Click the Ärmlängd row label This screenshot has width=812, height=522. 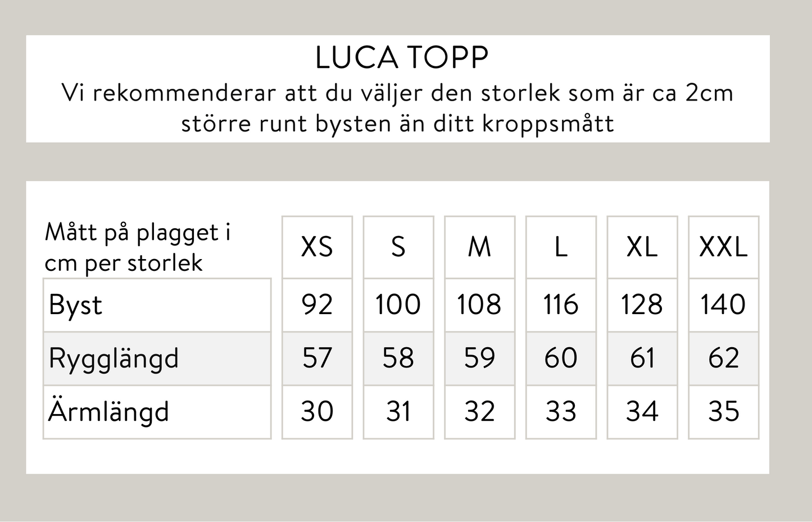point(108,411)
